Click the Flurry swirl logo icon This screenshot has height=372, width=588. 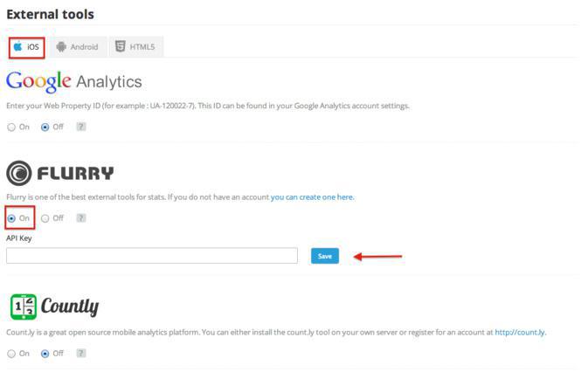point(19,173)
